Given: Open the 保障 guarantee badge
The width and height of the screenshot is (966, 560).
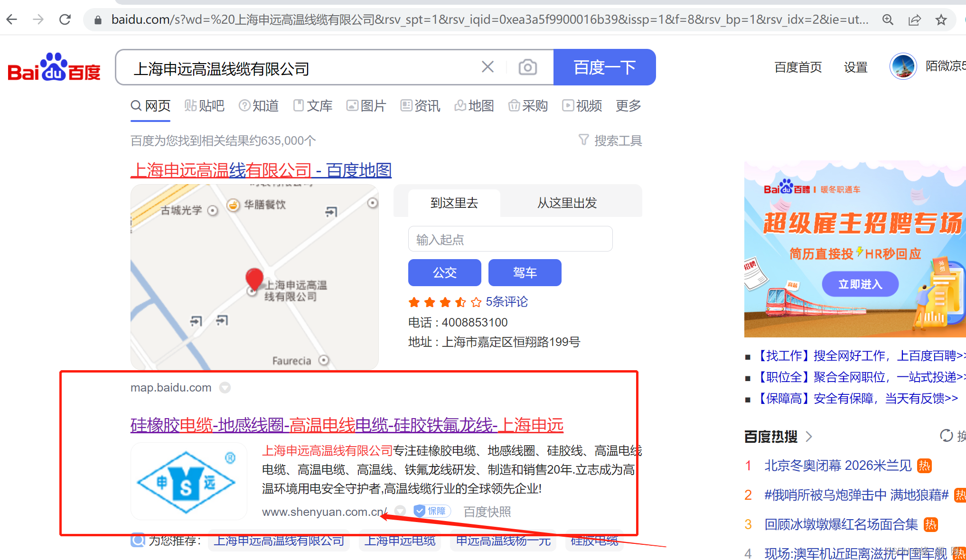Looking at the screenshot, I should pyautogui.click(x=431, y=511).
